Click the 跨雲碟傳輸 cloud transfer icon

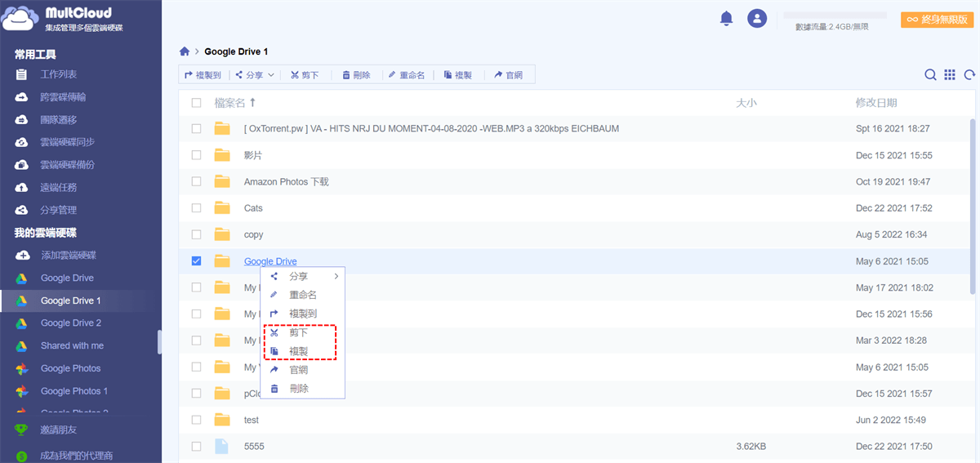tap(22, 97)
